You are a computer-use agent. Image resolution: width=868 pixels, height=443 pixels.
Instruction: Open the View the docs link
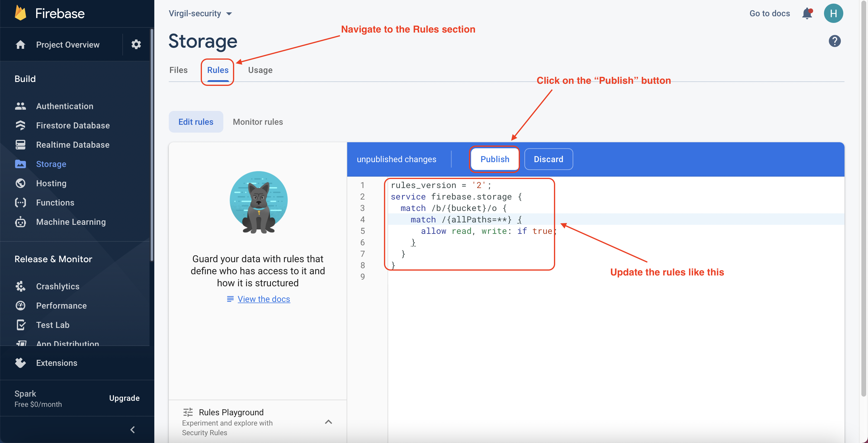(x=264, y=299)
